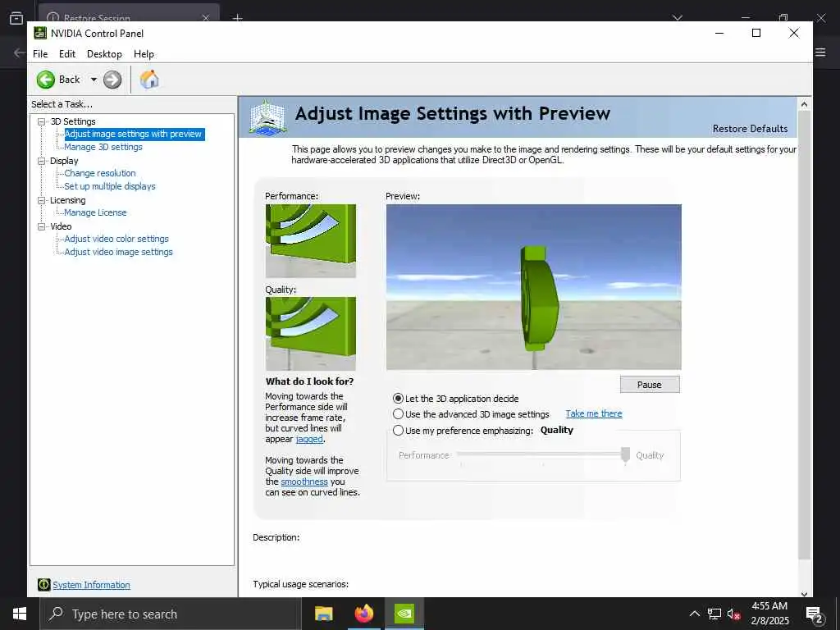Click the scroll up arrow of content pane
This screenshot has width=840, height=630.
[x=804, y=104]
